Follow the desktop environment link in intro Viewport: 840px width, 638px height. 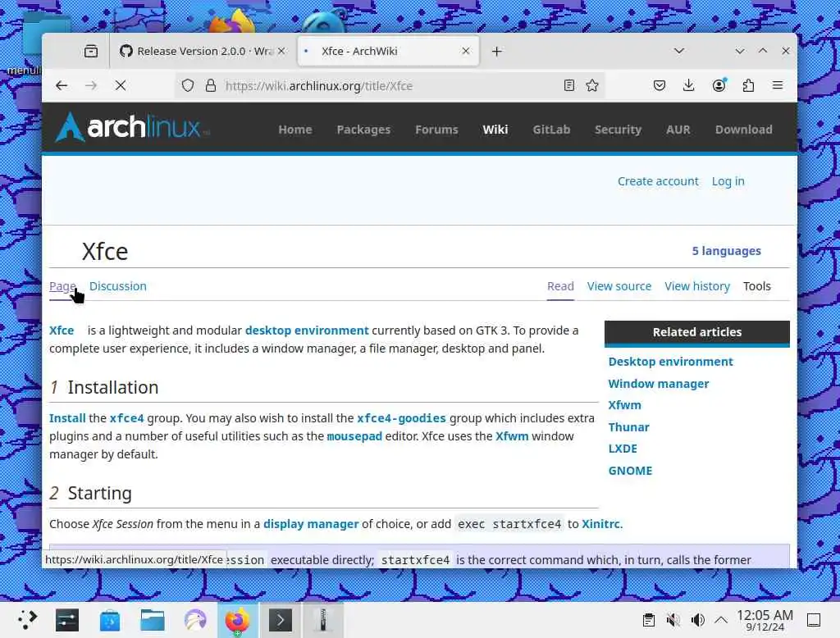point(307,330)
